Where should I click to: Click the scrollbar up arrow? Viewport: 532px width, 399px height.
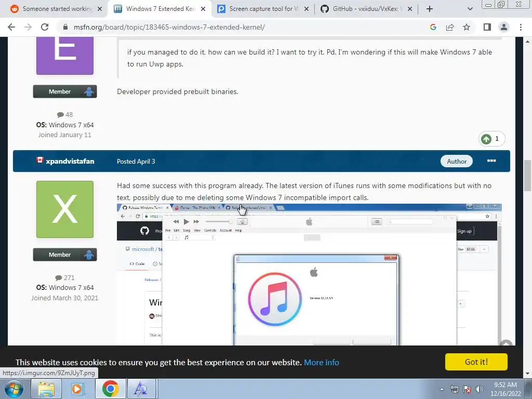pyautogui.click(x=528, y=42)
